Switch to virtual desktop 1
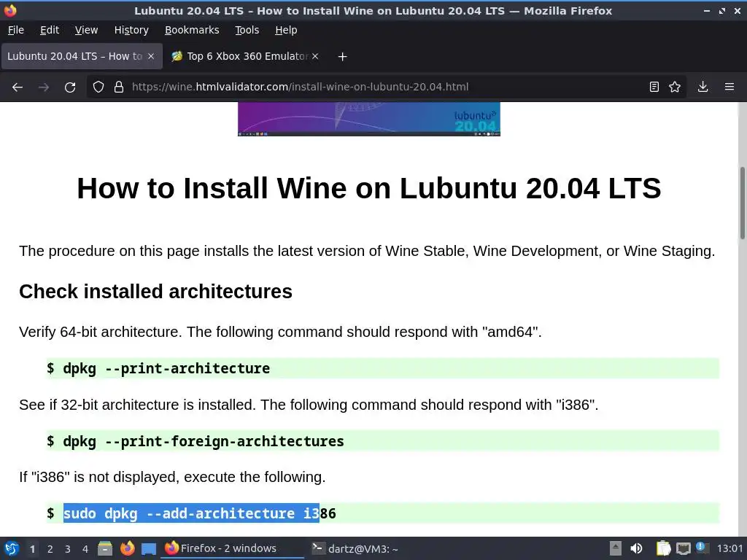Image resolution: width=747 pixels, height=560 pixels. (x=32, y=549)
